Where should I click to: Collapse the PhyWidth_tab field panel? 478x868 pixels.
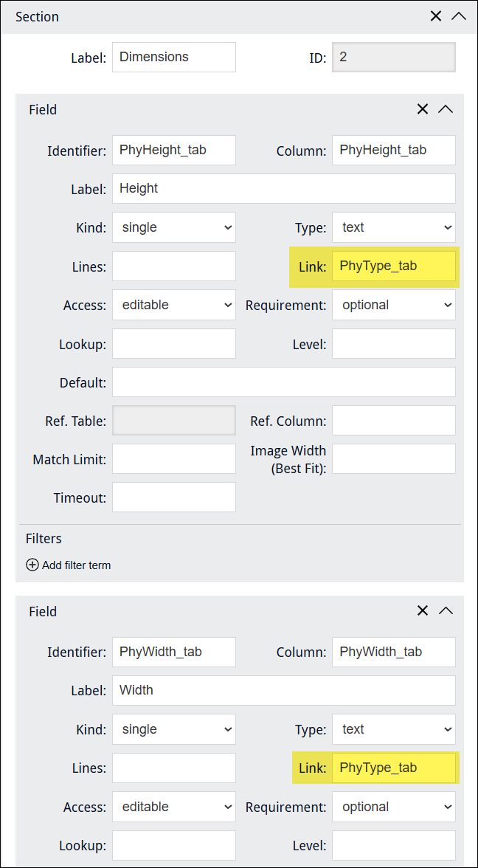(x=445, y=611)
